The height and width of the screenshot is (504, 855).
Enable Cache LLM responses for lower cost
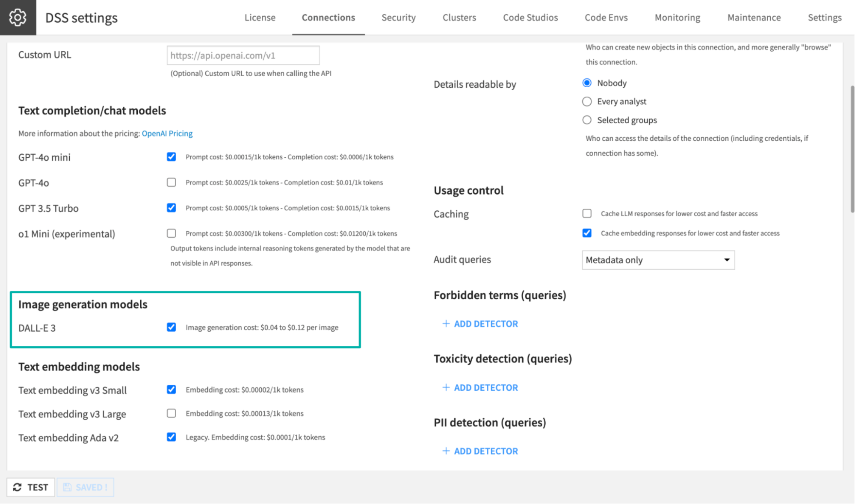tap(586, 213)
